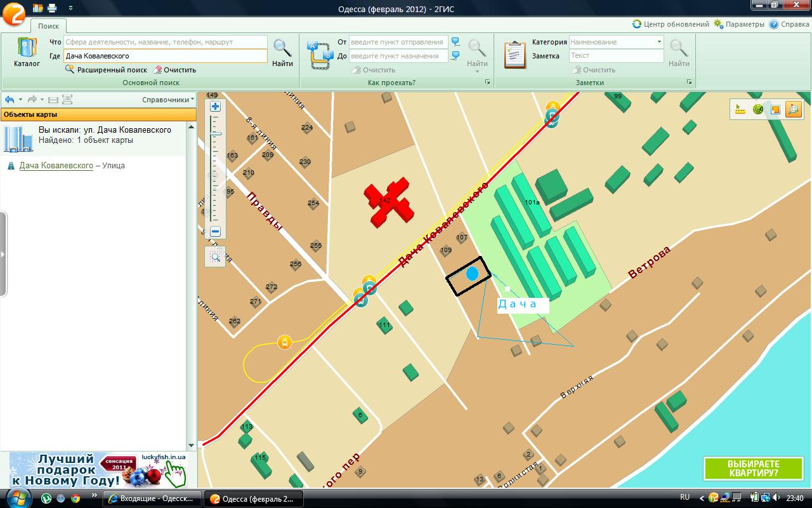Click the buildings icon in search results
The image size is (812, 508).
(18, 139)
